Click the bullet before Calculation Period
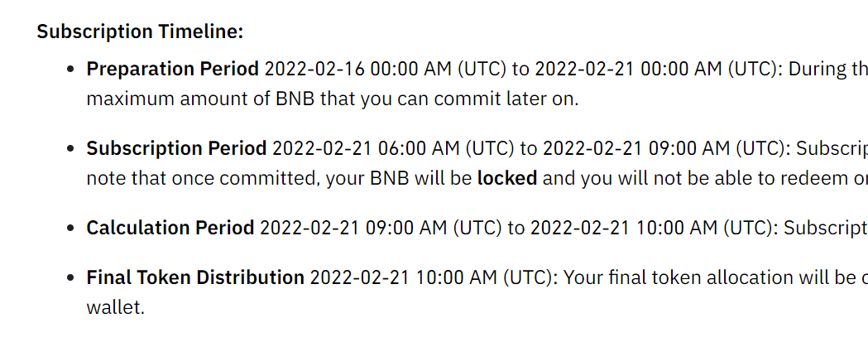 (x=70, y=229)
